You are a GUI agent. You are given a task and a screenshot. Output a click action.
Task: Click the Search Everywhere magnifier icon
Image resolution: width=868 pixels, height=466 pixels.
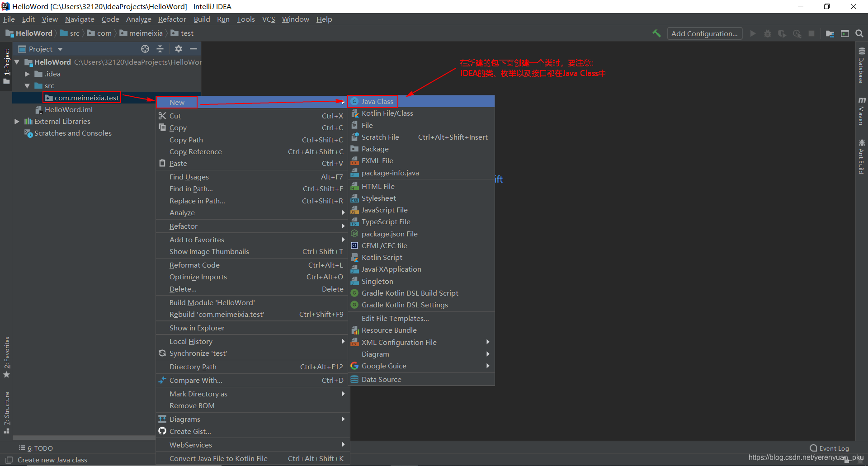tap(859, 33)
